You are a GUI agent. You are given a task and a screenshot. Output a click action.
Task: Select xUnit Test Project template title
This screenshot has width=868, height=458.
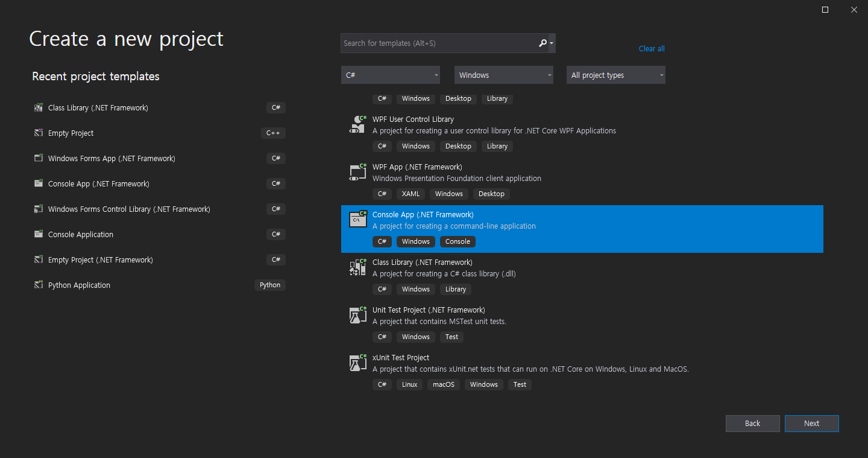(401, 358)
